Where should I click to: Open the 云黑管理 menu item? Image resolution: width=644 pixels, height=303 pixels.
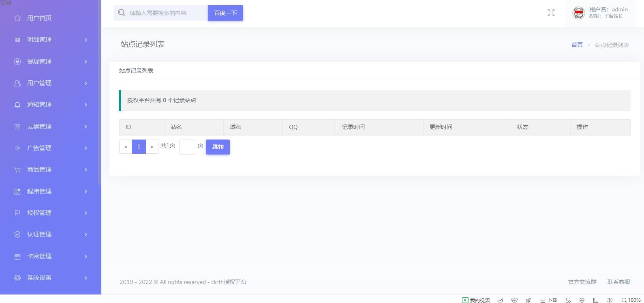(39, 127)
